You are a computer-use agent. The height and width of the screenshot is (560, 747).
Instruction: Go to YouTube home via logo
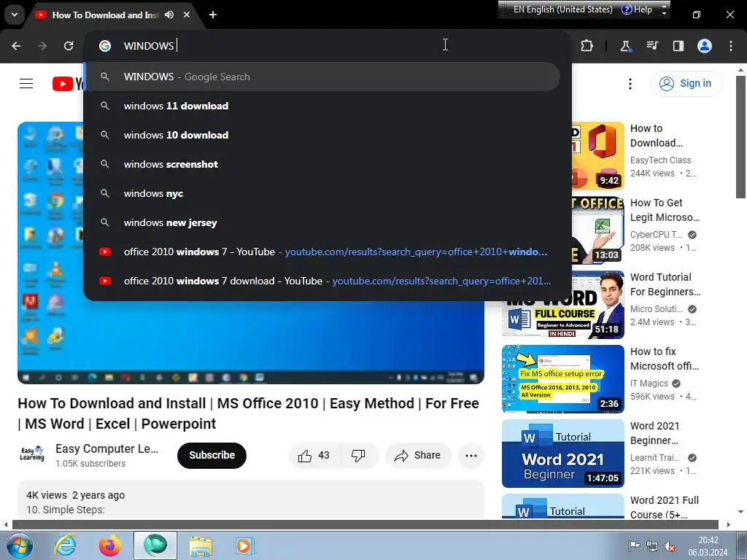pyautogui.click(x=68, y=84)
